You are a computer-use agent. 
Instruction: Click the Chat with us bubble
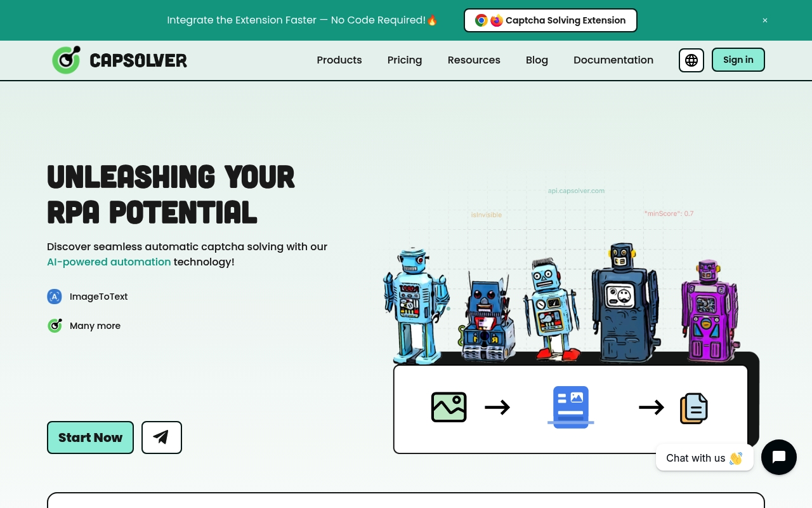704,458
